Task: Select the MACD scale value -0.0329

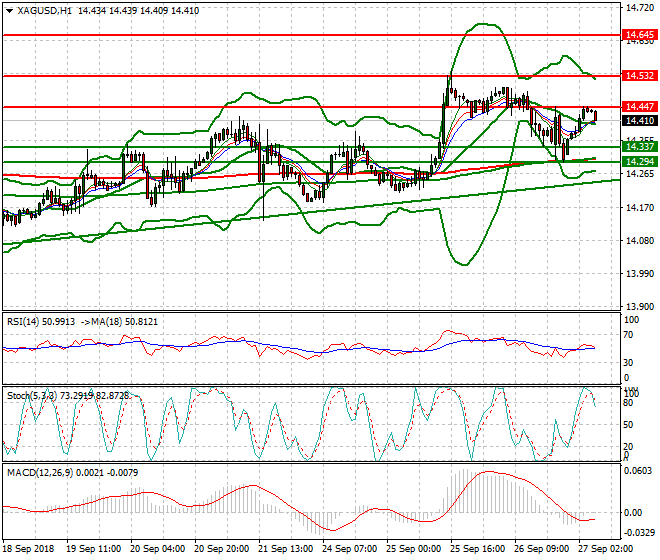Action: pos(640,533)
